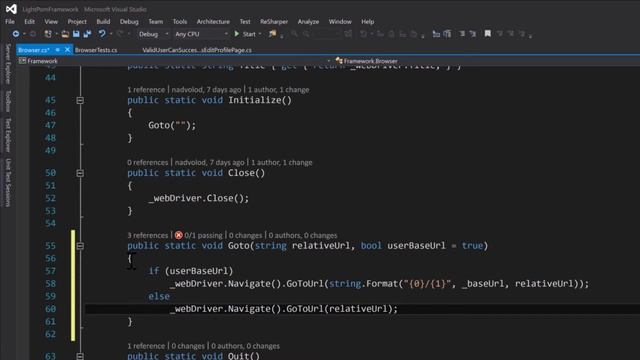Click the _webDriver.Close(); line
This screenshot has height=360, width=640.
coord(198,198)
